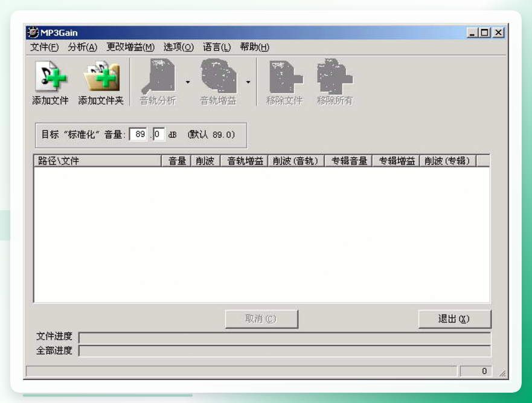Click the window resize grip in the corner
Viewport: 532px width, 403px height.
(x=502, y=373)
